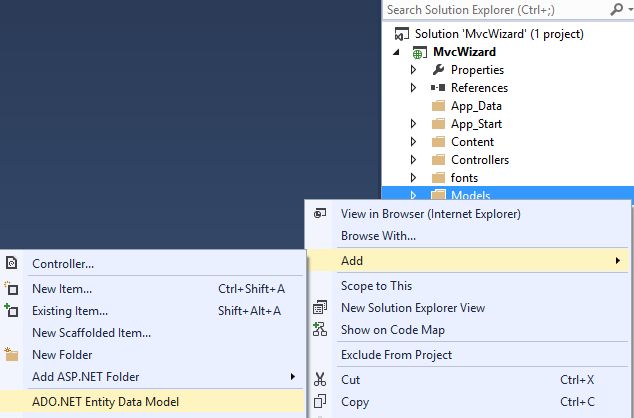Select New Scaffolded Item...
The image size is (634, 418).
tap(91, 333)
